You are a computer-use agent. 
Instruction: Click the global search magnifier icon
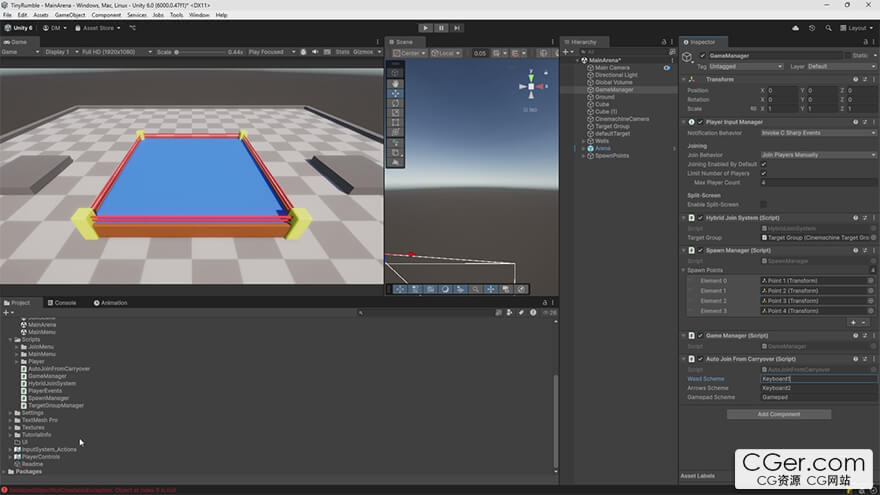point(828,28)
